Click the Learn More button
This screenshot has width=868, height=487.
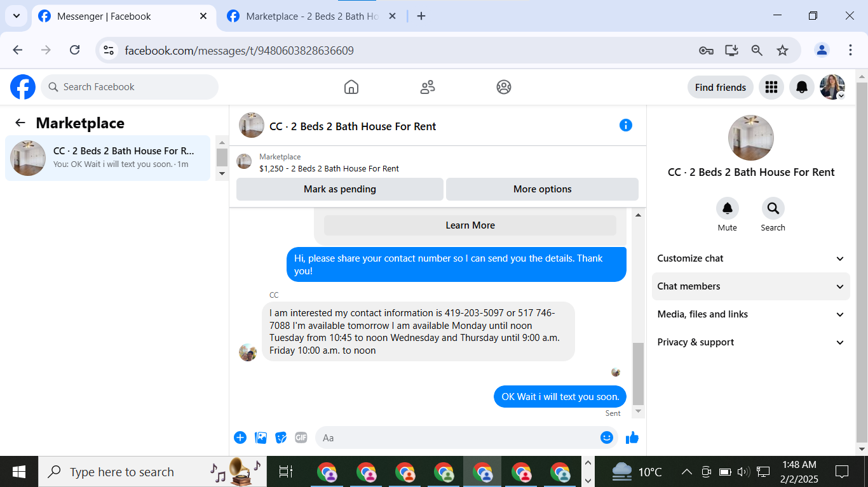[x=470, y=225]
